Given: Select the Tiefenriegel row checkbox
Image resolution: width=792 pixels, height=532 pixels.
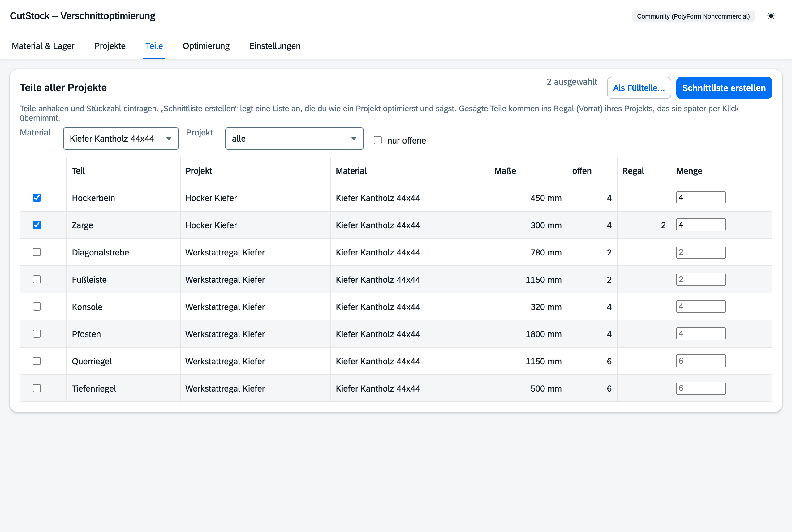Looking at the screenshot, I should 37,388.
